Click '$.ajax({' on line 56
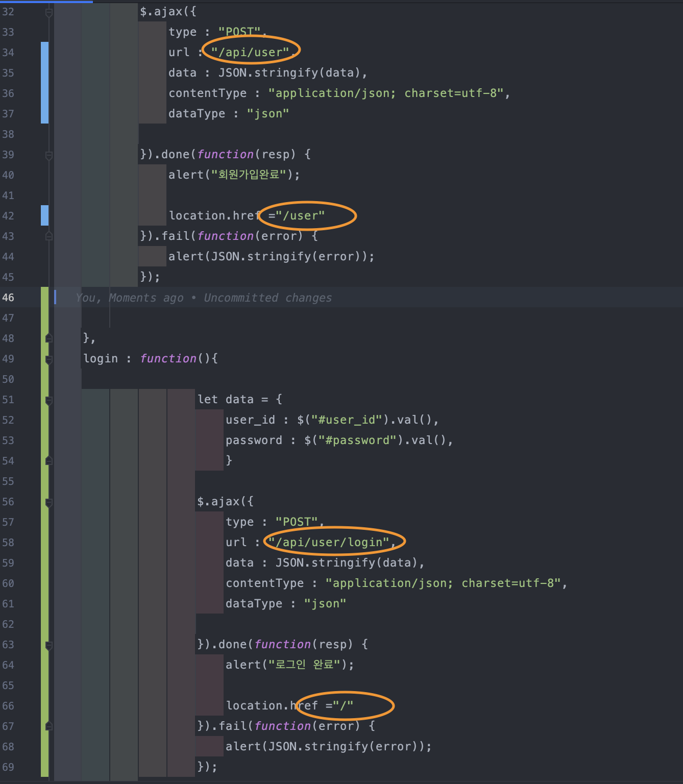This screenshot has height=784, width=683. click(x=225, y=502)
